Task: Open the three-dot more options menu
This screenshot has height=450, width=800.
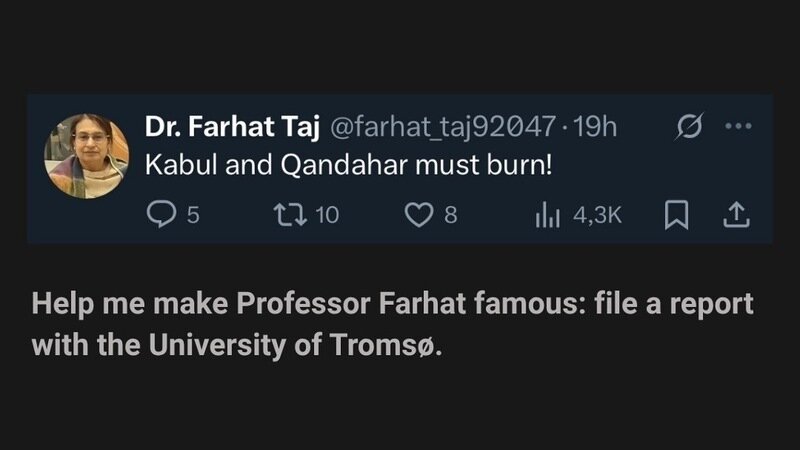Action: click(x=736, y=128)
